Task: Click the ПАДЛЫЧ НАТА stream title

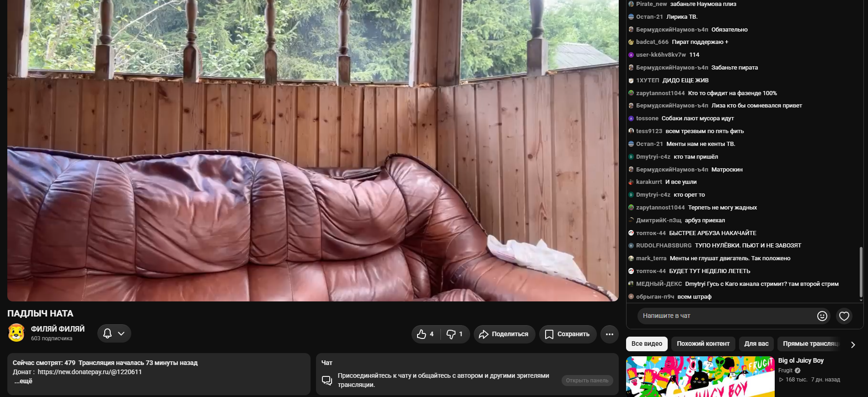Action: pos(40,313)
